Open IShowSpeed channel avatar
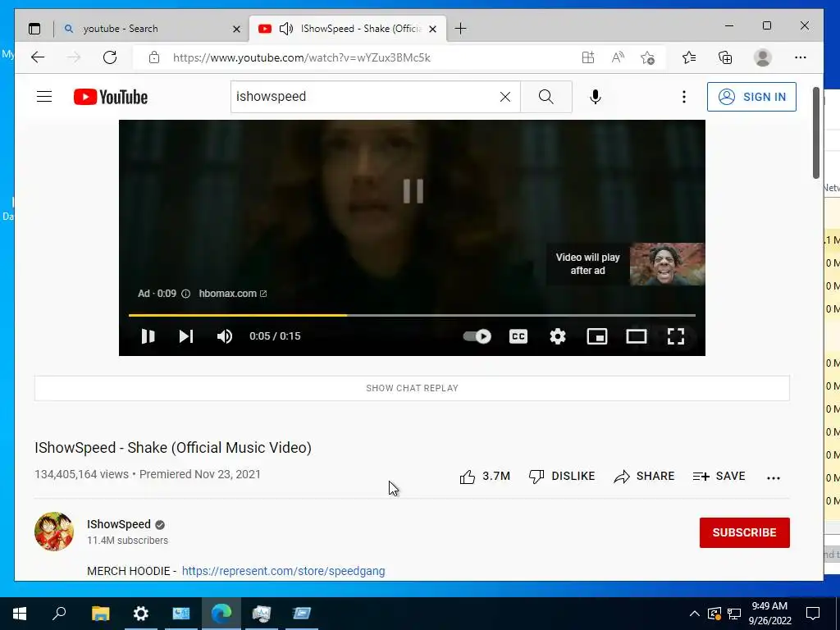The image size is (840, 630). coord(54,532)
